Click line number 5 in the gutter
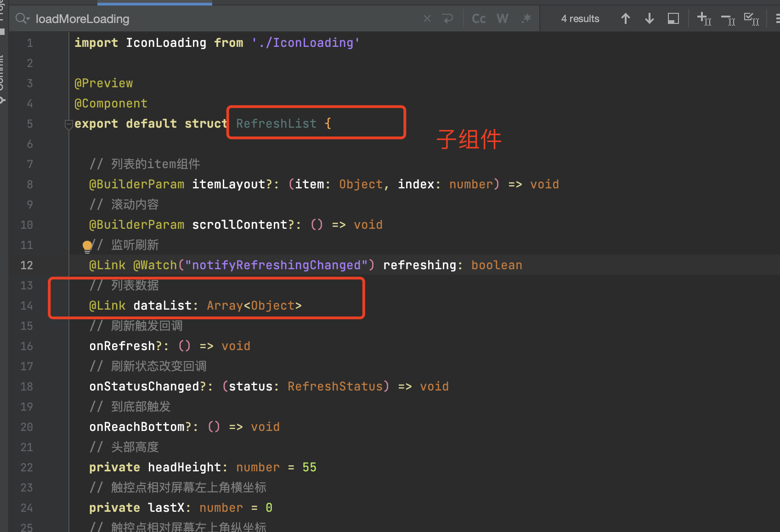Image resolution: width=780 pixels, height=532 pixels. tap(30, 124)
